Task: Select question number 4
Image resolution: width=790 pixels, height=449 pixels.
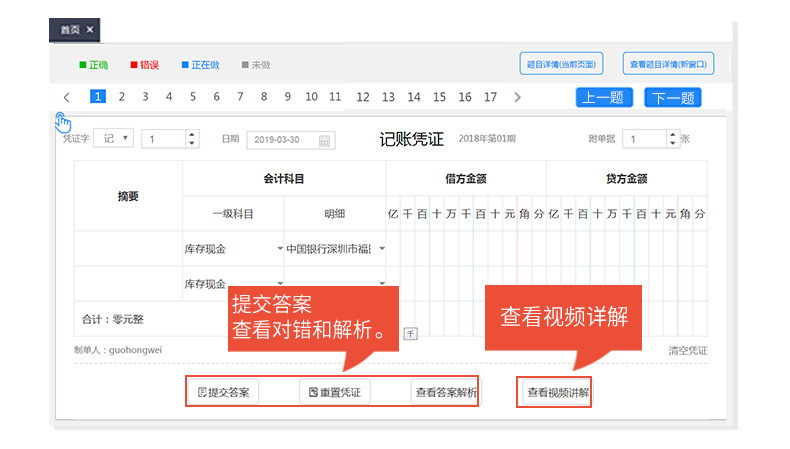Action: pos(169,96)
